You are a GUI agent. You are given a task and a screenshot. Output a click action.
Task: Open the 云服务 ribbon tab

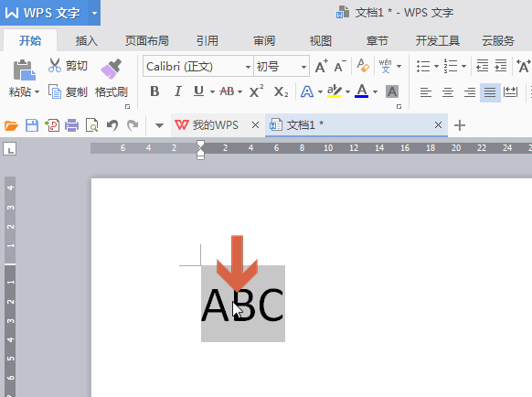coord(498,41)
